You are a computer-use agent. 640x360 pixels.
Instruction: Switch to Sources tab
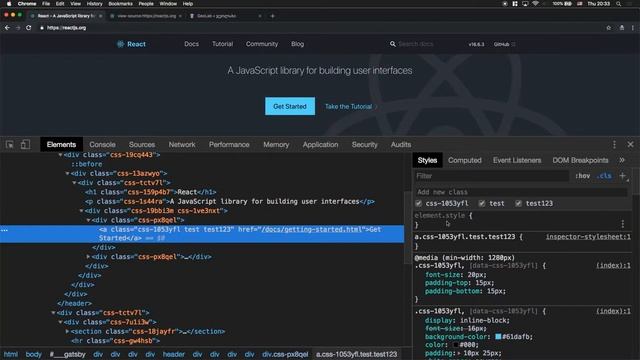(x=142, y=144)
